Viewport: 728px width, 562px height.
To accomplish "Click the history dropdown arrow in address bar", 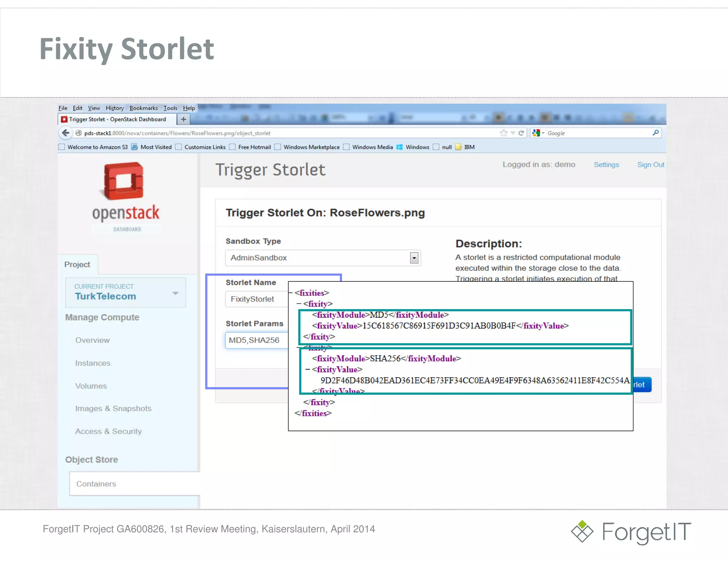I will pyautogui.click(x=513, y=133).
